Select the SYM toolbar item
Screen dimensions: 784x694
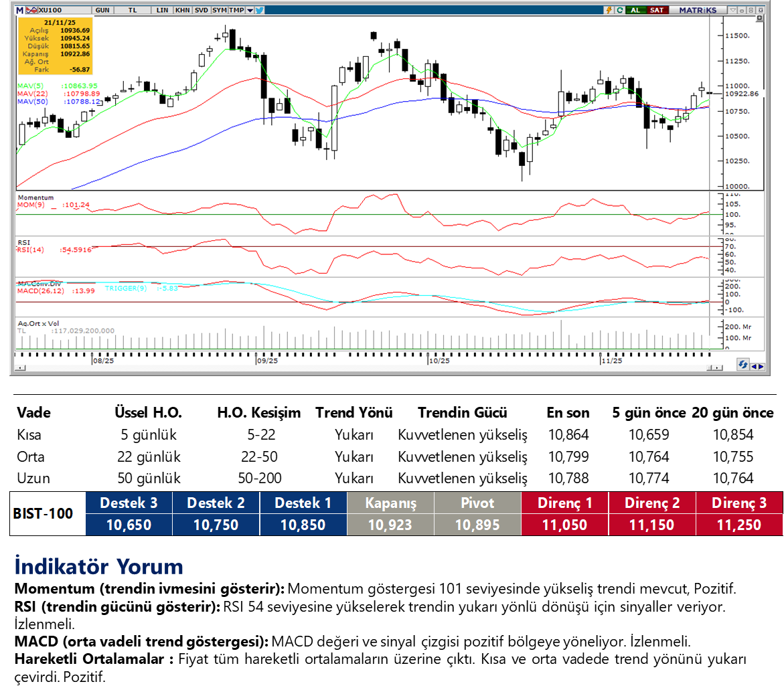219,10
